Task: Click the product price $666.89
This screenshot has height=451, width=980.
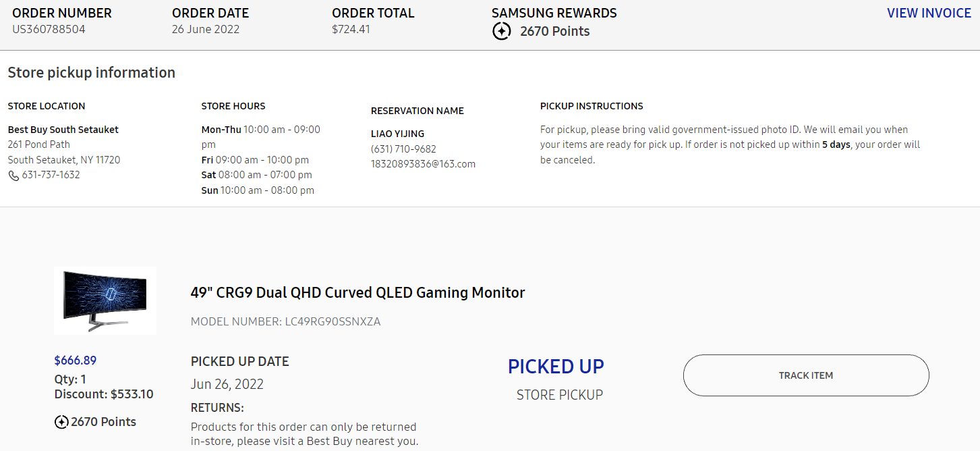Action: pos(76,361)
